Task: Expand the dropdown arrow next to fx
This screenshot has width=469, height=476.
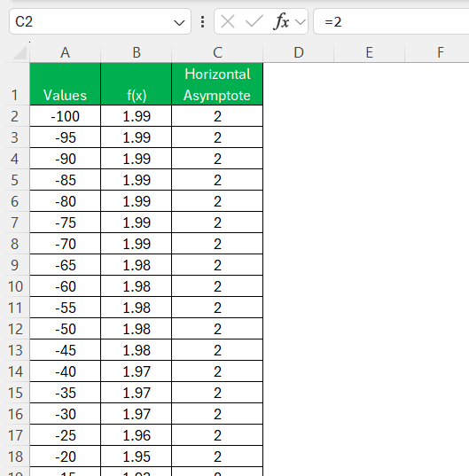Action: click(x=301, y=22)
